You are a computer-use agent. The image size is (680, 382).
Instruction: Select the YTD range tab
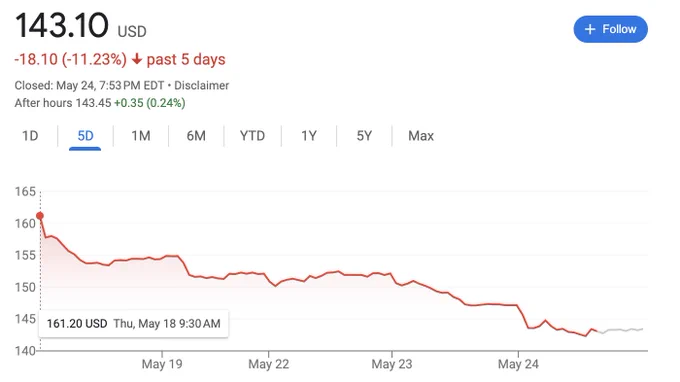(252, 136)
